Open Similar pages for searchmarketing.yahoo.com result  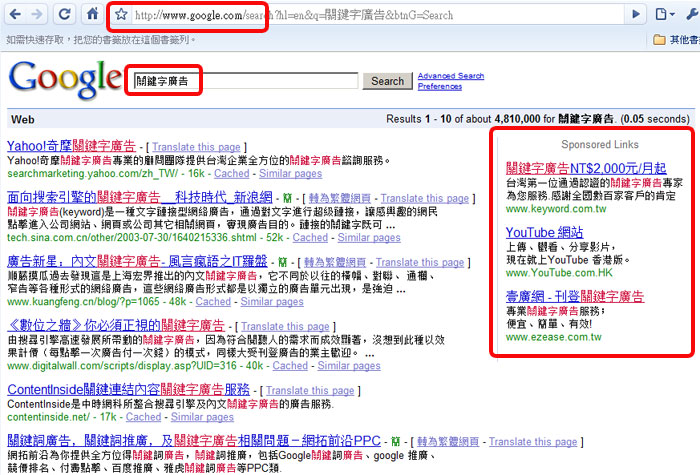[290, 174]
